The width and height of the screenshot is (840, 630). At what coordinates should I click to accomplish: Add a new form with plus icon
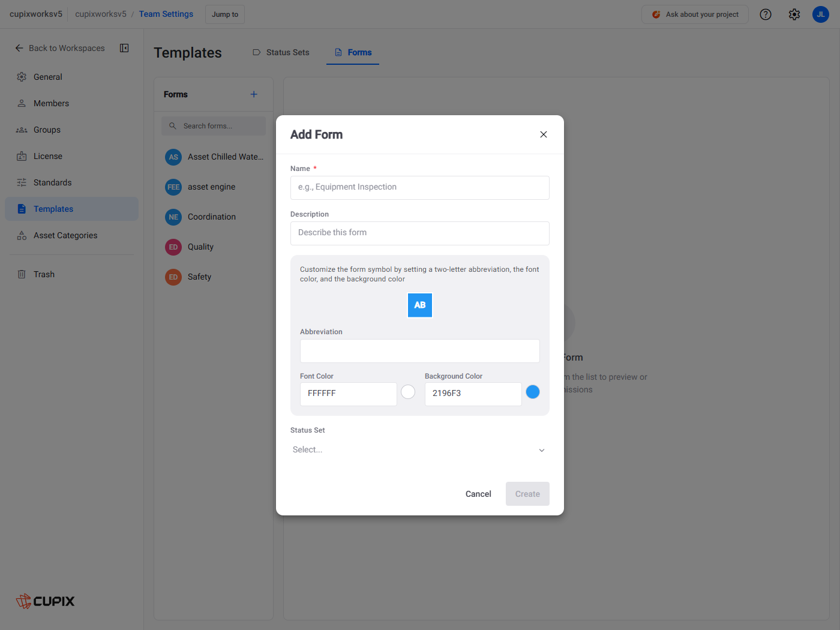coord(254,94)
